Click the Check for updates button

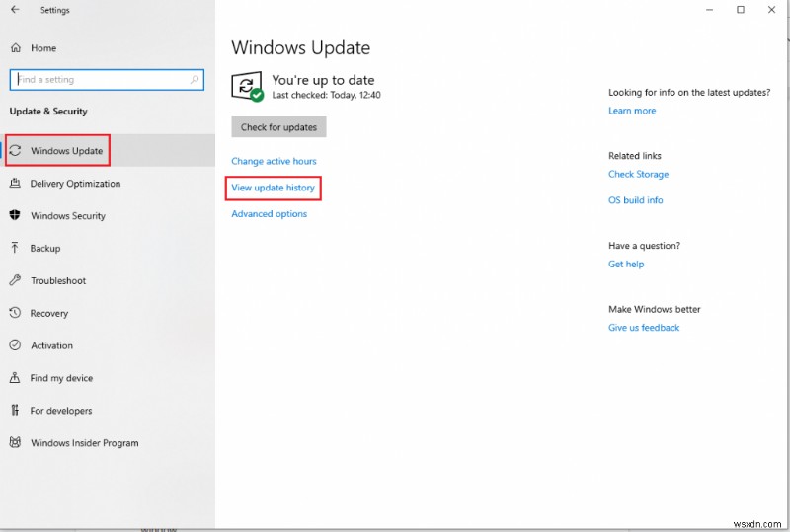coord(278,127)
